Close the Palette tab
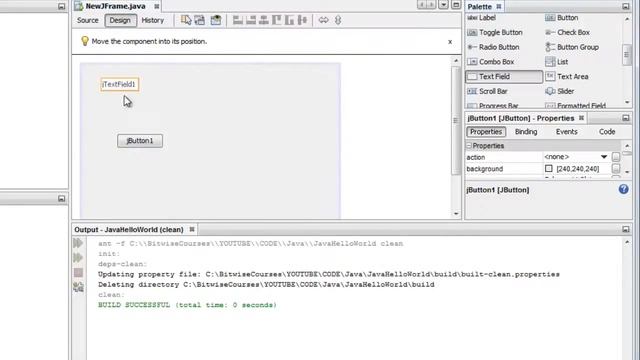The image size is (640, 360). click(499, 7)
